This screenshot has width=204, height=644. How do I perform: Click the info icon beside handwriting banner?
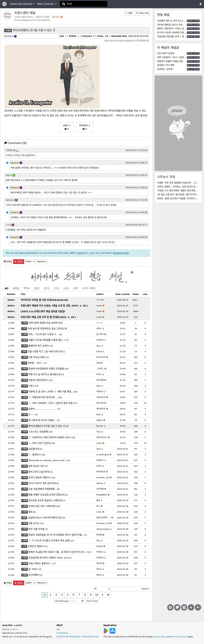pyautogui.click(x=132, y=272)
